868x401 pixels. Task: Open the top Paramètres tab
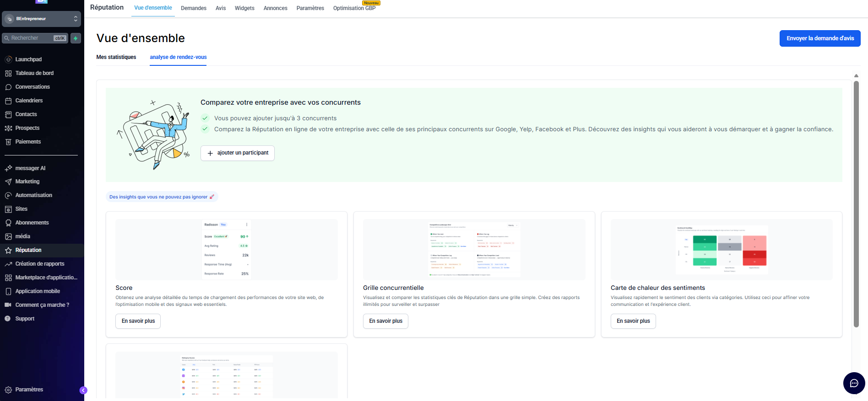pos(310,8)
